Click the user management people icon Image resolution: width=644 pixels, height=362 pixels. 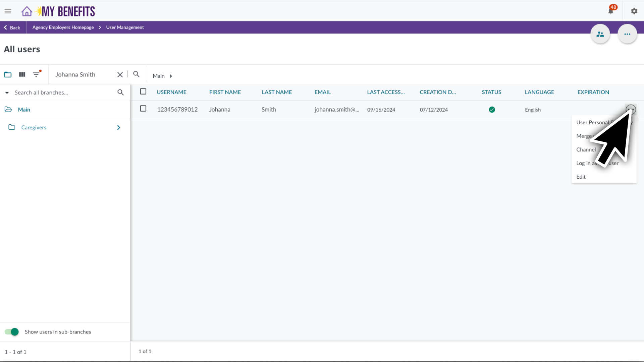tap(600, 34)
